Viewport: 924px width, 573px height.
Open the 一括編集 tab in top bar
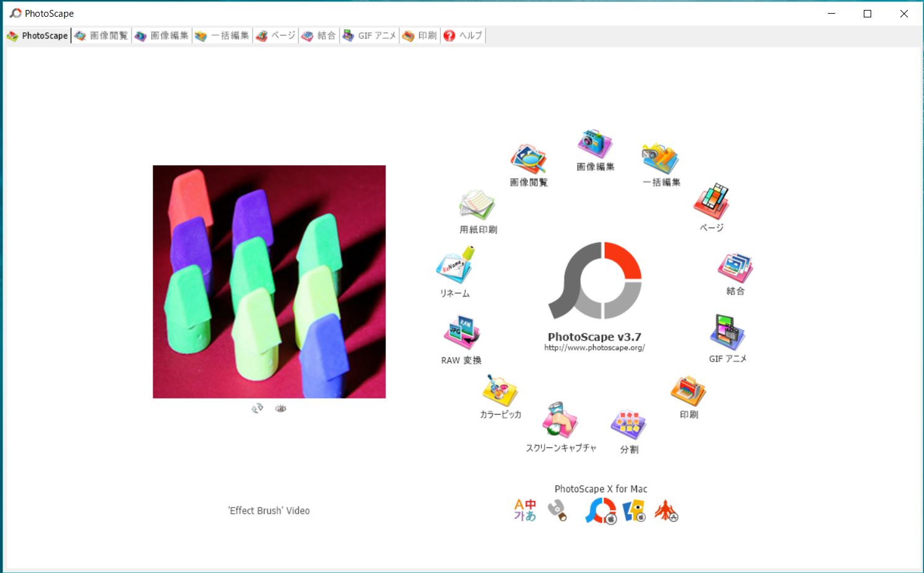point(222,36)
